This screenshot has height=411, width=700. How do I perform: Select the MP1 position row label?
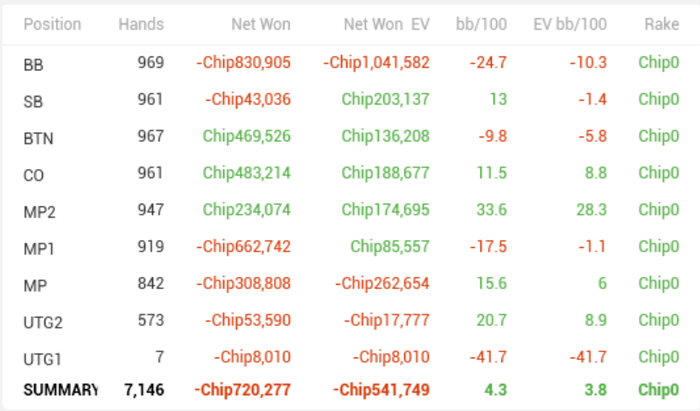click(x=39, y=247)
